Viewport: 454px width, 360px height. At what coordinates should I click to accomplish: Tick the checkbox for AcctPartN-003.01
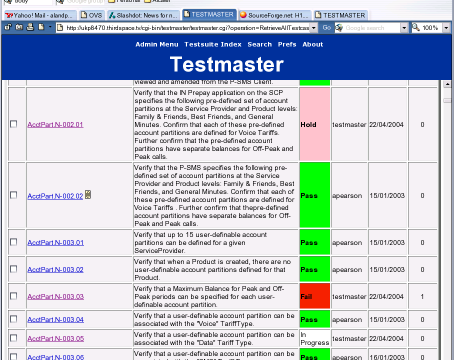[x=14, y=242]
